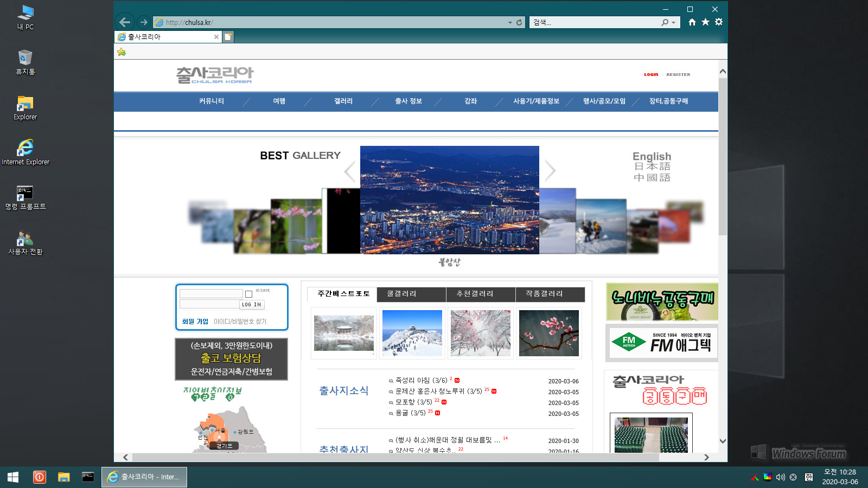
Task: Click the LOG IN button
Action: point(251,305)
